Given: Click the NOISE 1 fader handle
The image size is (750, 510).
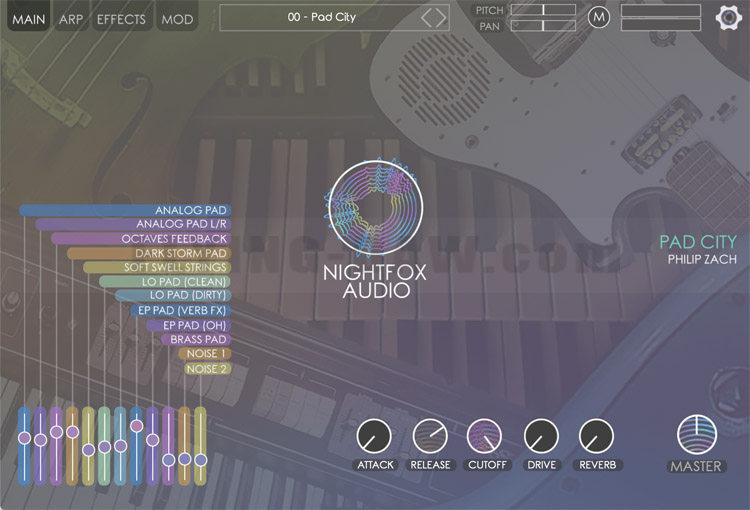Looking at the screenshot, I should (185, 459).
